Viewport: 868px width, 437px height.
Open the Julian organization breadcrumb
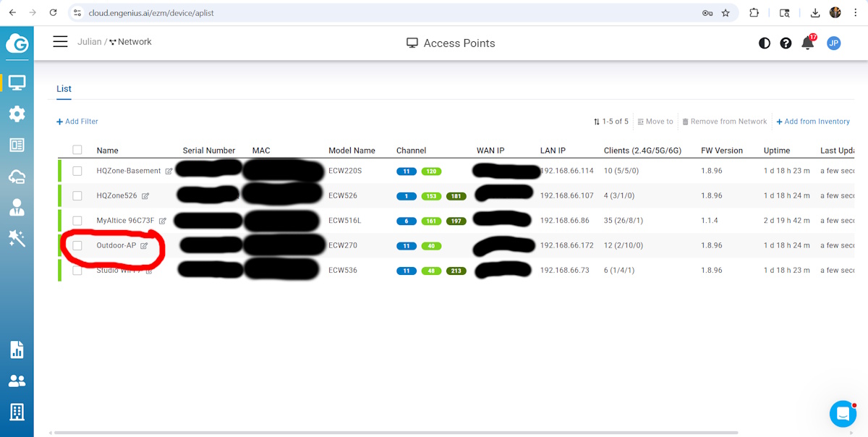90,42
